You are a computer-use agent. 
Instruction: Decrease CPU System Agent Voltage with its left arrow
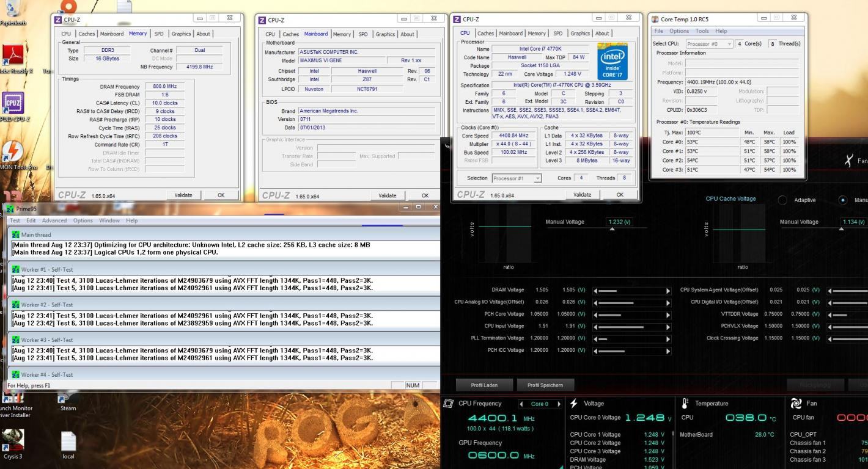point(829,290)
